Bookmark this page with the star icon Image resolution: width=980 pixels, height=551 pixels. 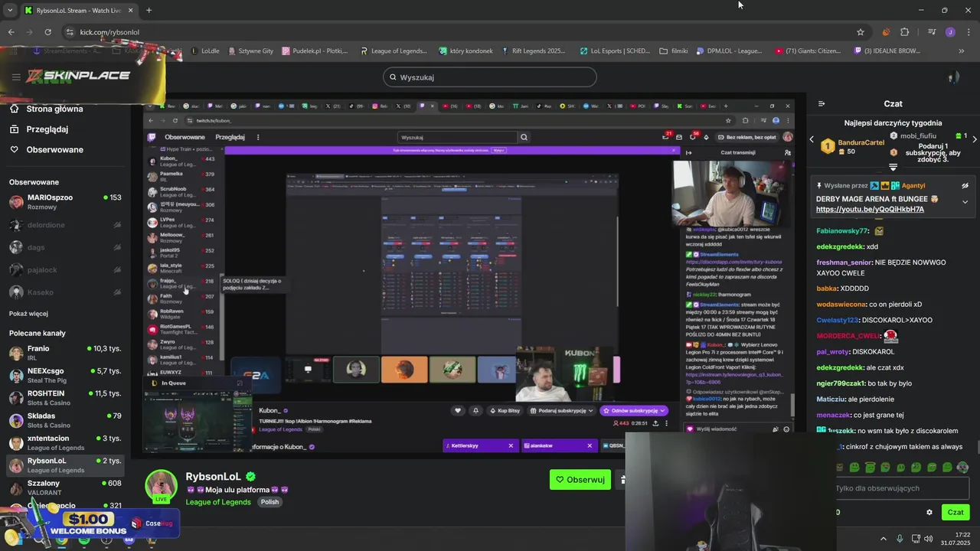861,32
